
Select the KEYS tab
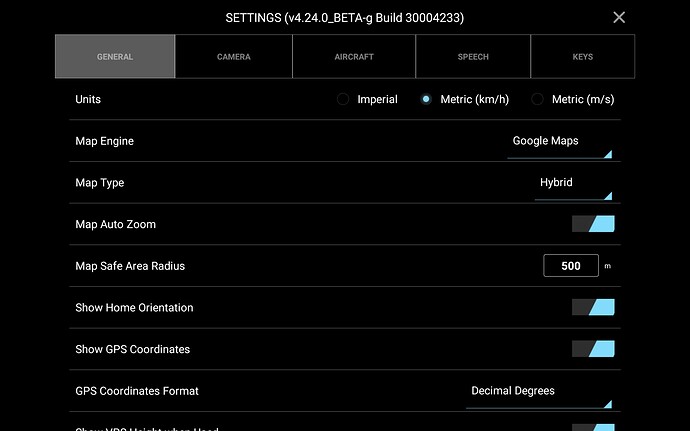583,56
